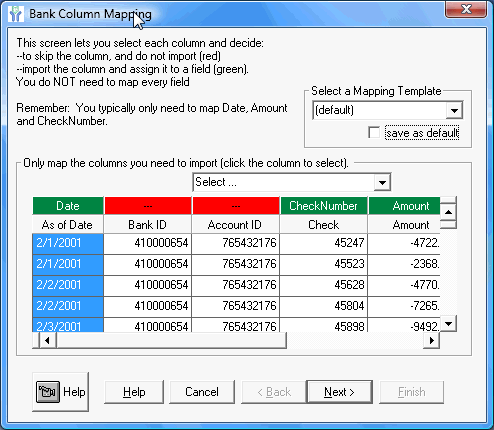The image size is (494, 430).
Task: Click check number cell 45804
Action: (x=324, y=307)
